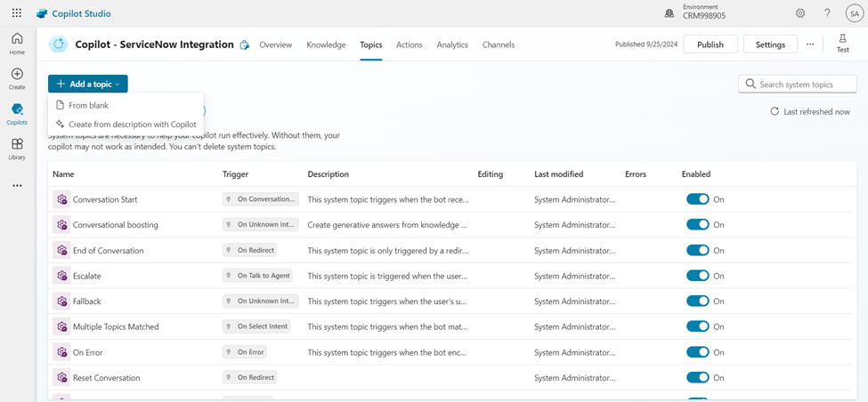Open the settings gear in the header
Screen dimensions: 868x402
[x=800, y=13]
